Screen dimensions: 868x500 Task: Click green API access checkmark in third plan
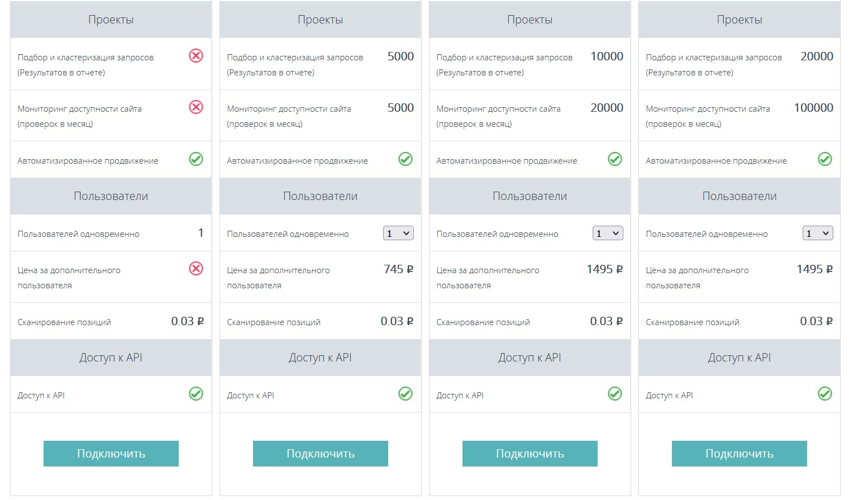(615, 394)
